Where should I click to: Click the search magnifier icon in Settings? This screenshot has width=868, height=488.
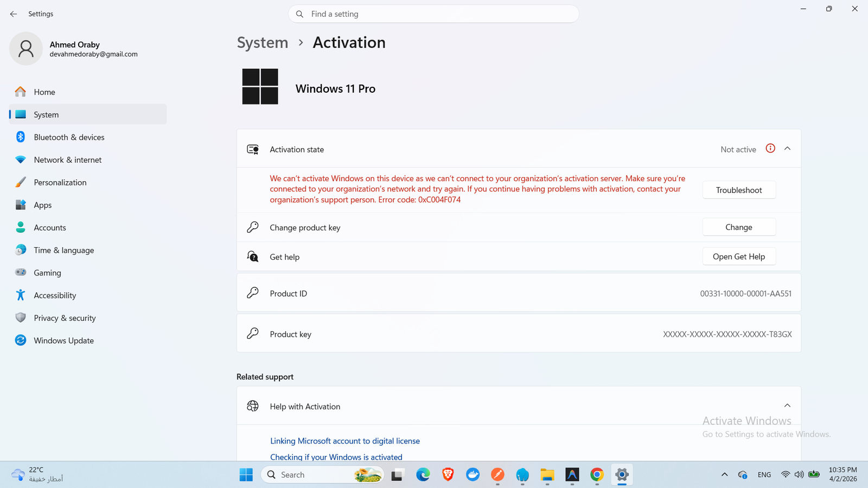click(299, 14)
